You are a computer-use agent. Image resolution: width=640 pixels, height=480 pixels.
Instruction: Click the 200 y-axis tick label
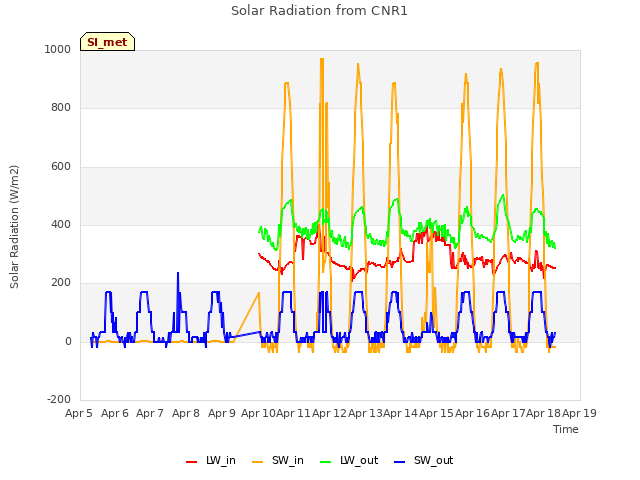pos(61,283)
